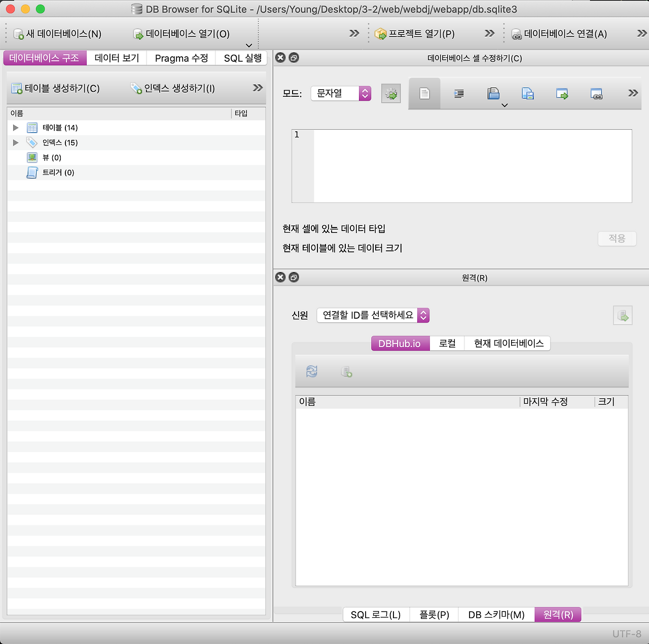Open the 플롯(P) bottom tab
This screenshot has height=644, width=649.
(x=434, y=615)
